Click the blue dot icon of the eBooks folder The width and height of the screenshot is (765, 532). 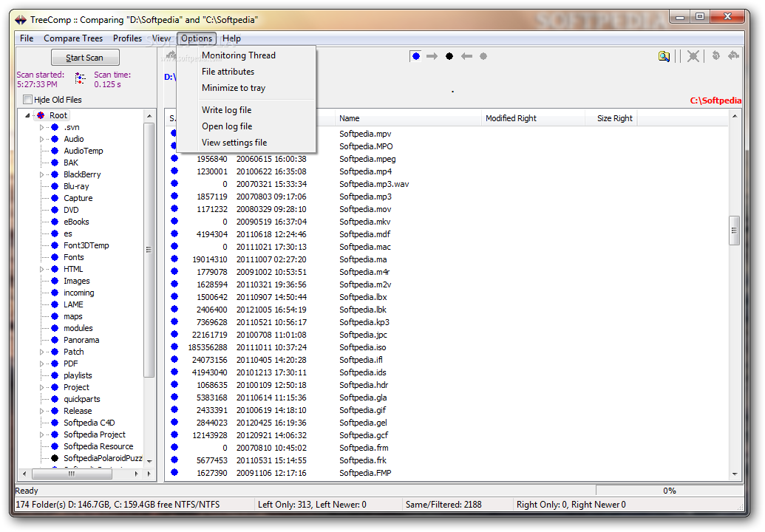point(55,222)
